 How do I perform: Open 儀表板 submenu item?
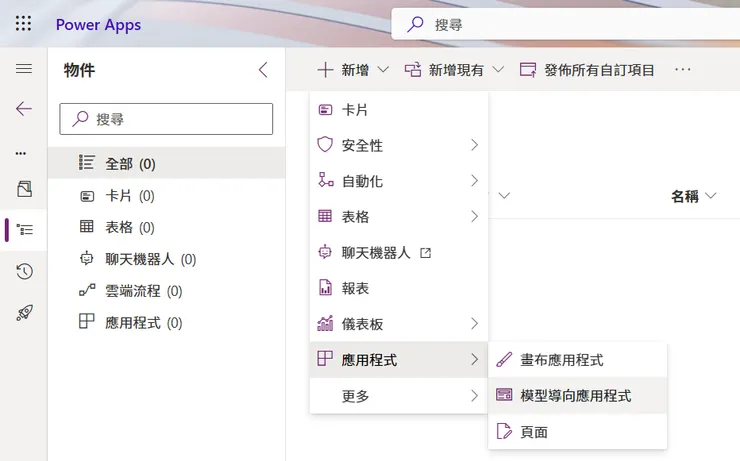click(x=399, y=324)
